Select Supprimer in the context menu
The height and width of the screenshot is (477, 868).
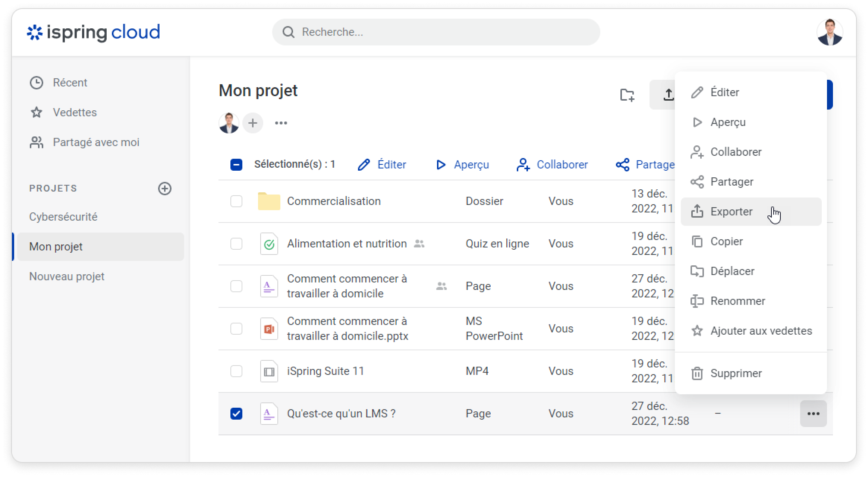click(736, 373)
